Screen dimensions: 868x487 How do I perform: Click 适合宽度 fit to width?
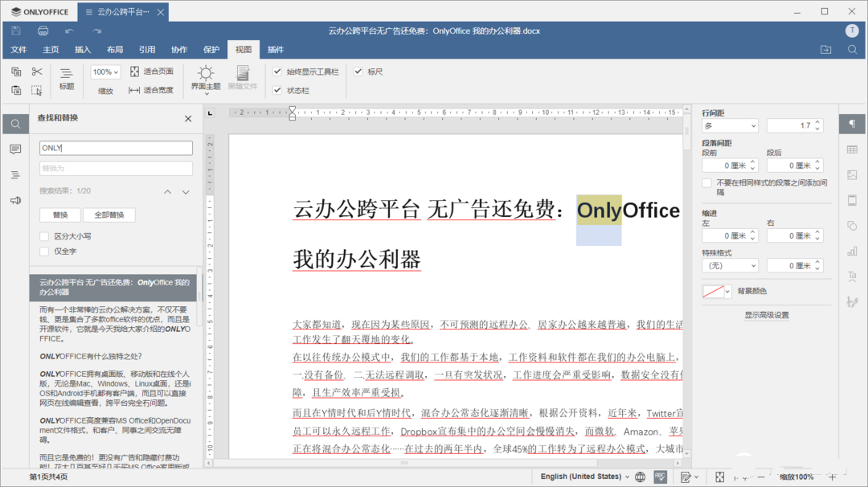[151, 90]
